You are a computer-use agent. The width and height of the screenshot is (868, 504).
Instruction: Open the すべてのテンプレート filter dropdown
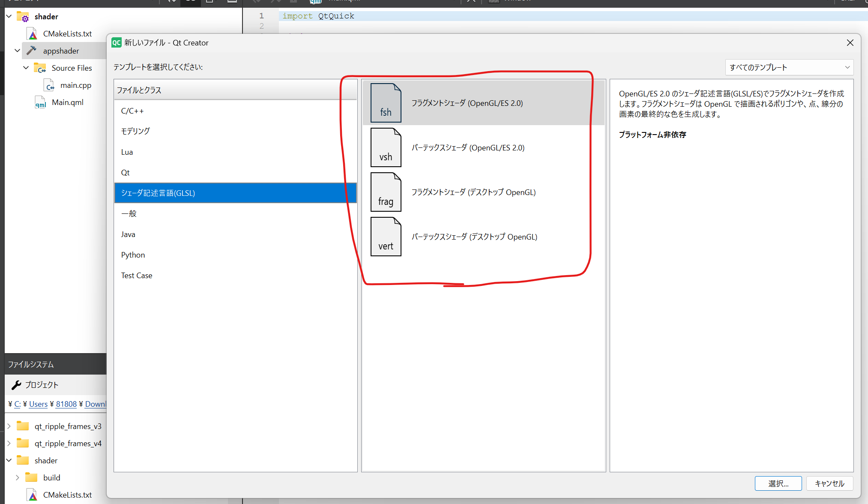(789, 67)
